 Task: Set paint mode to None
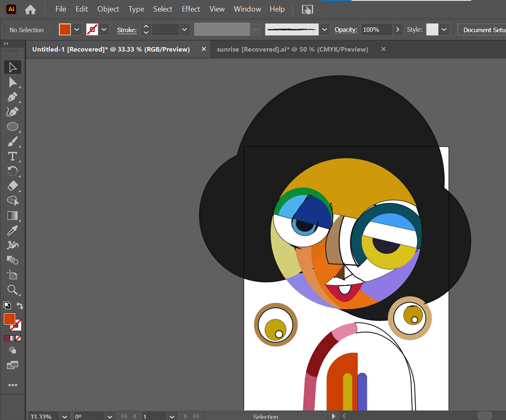(19, 338)
